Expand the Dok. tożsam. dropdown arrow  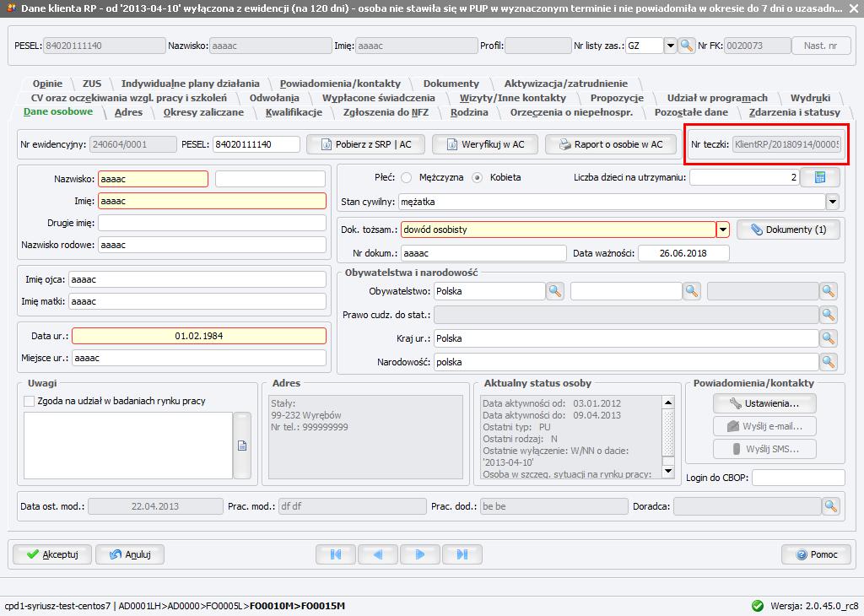click(x=723, y=230)
